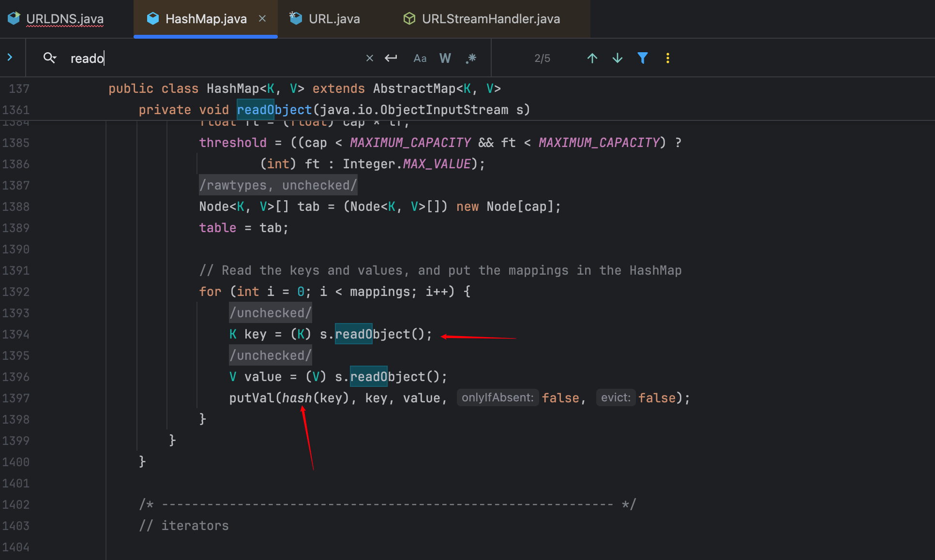Image resolution: width=935 pixels, height=560 pixels.
Task: Select the HashMap.java tab
Action: click(206, 19)
